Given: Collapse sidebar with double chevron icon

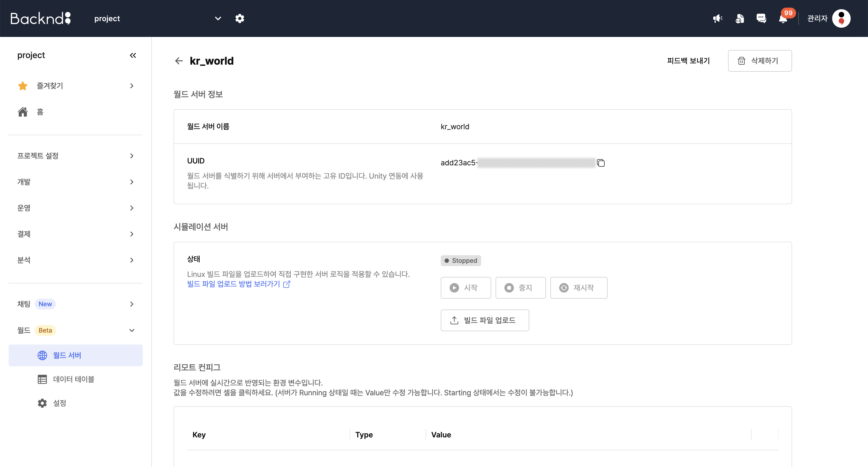Looking at the screenshot, I should (x=133, y=55).
